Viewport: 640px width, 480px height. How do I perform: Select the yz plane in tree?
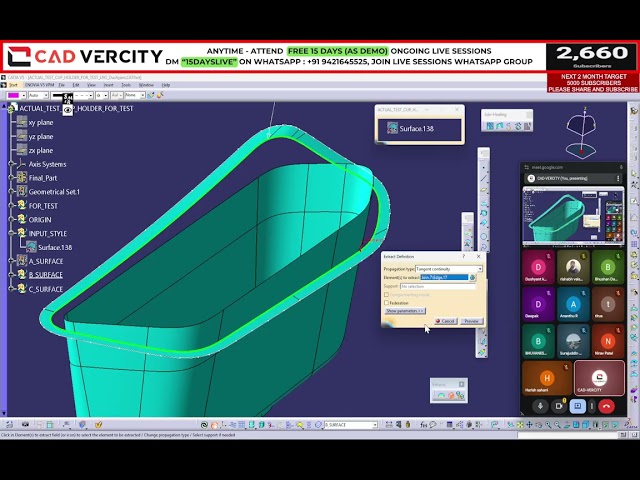click(41, 136)
